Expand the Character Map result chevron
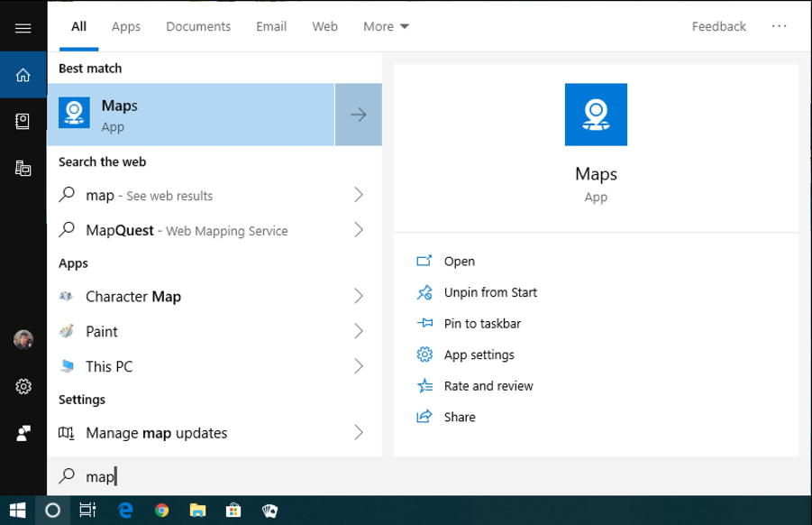 pyautogui.click(x=359, y=296)
